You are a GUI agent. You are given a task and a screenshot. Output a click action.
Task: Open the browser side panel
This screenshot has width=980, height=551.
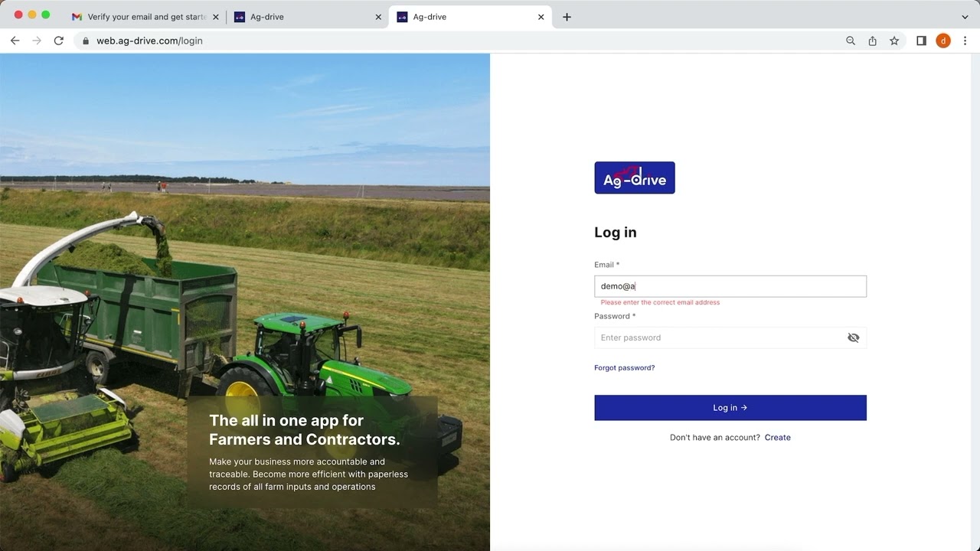(x=921, y=41)
